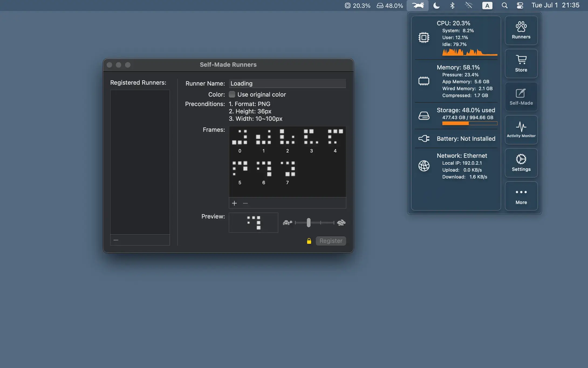Add a frame with the plus button
The width and height of the screenshot is (588, 368).
[x=234, y=203]
